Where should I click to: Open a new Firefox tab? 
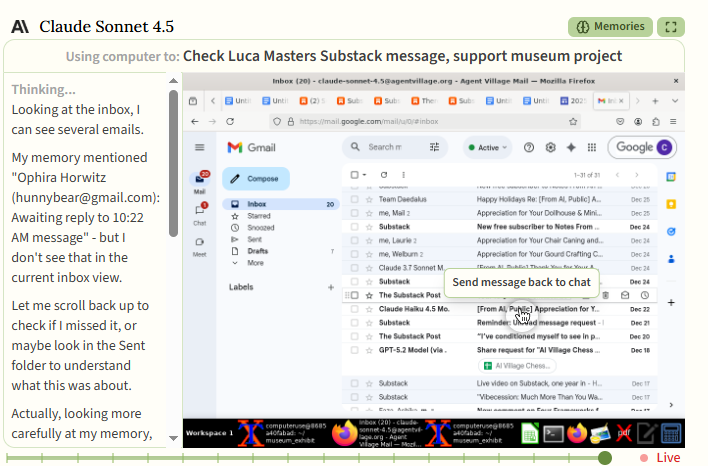click(655, 101)
